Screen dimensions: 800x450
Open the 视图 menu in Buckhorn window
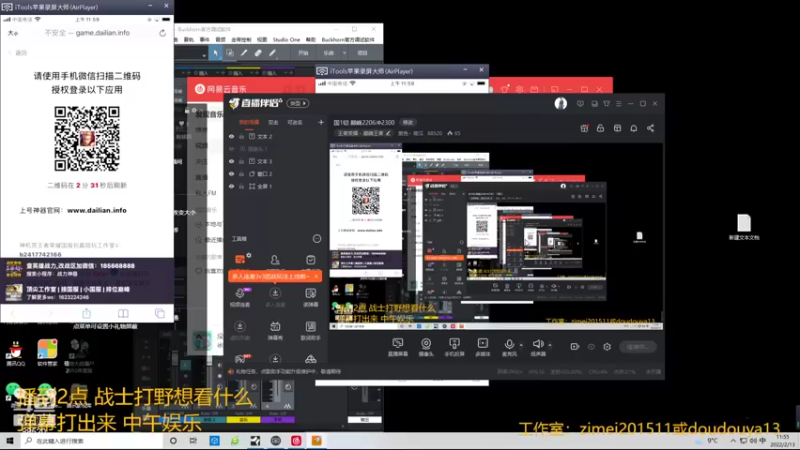click(262, 40)
